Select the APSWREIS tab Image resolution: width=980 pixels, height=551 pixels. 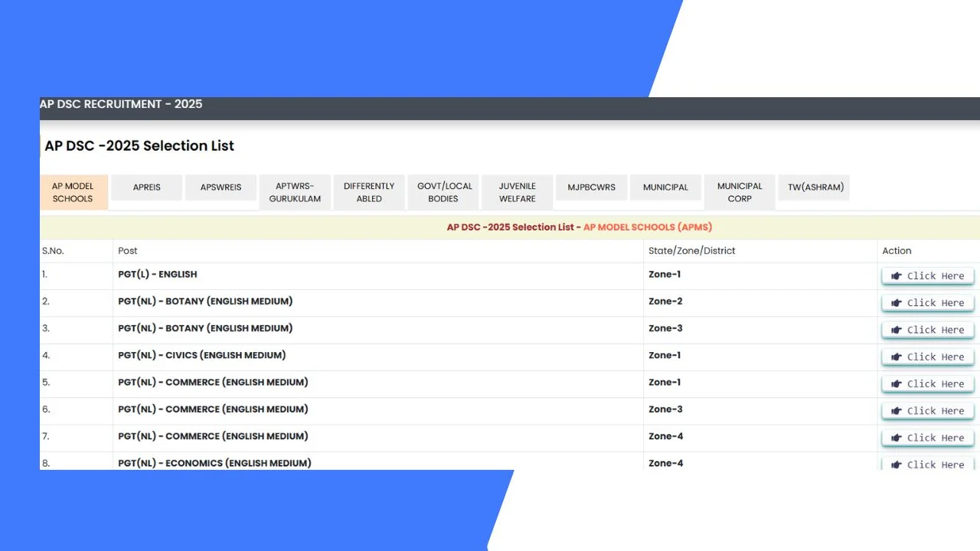click(x=220, y=187)
